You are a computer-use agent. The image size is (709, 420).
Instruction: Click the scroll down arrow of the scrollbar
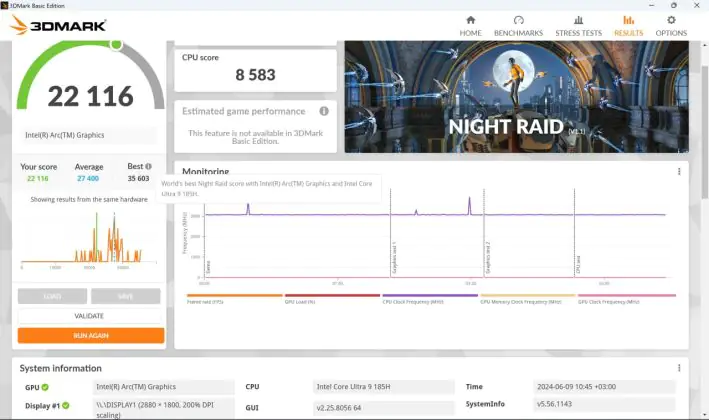[704, 415]
